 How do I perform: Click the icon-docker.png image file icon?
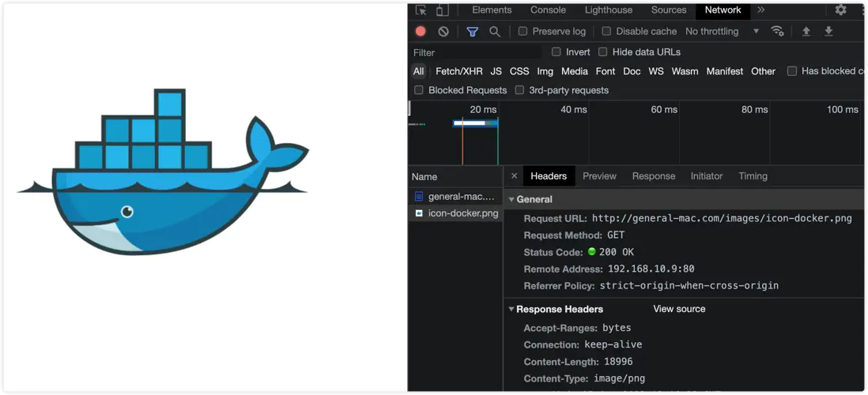(x=419, y=213)
